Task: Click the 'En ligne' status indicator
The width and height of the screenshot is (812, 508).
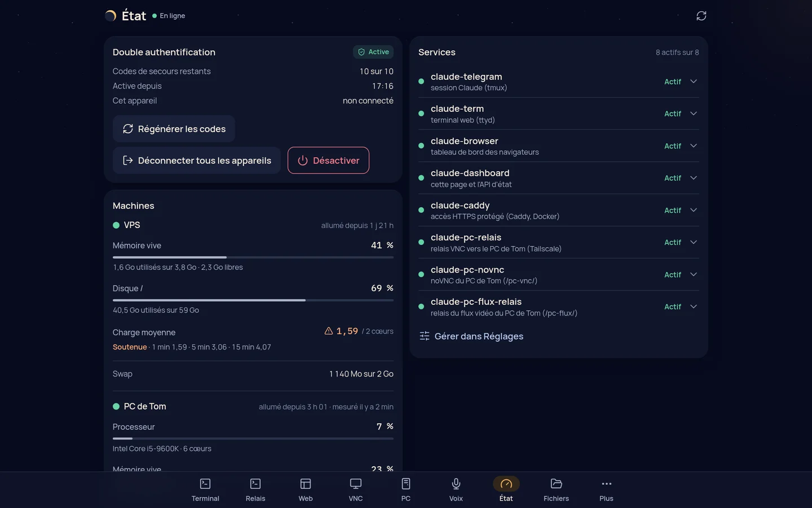Action: pos(169,16)
